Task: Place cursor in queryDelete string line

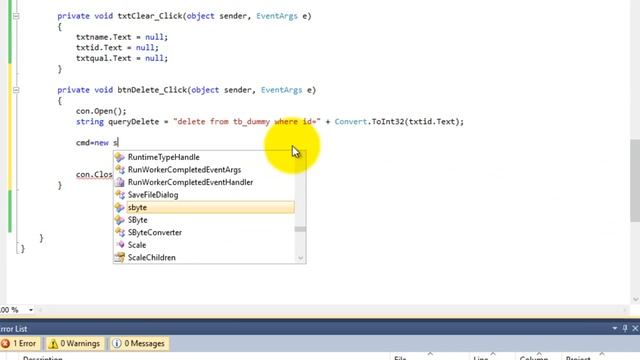Action: click(x=270, y=122)
